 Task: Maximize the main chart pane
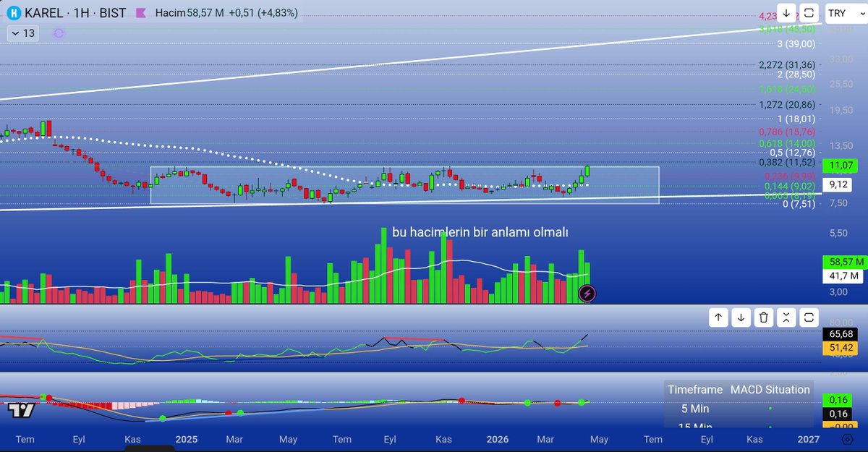coord(809,13)
